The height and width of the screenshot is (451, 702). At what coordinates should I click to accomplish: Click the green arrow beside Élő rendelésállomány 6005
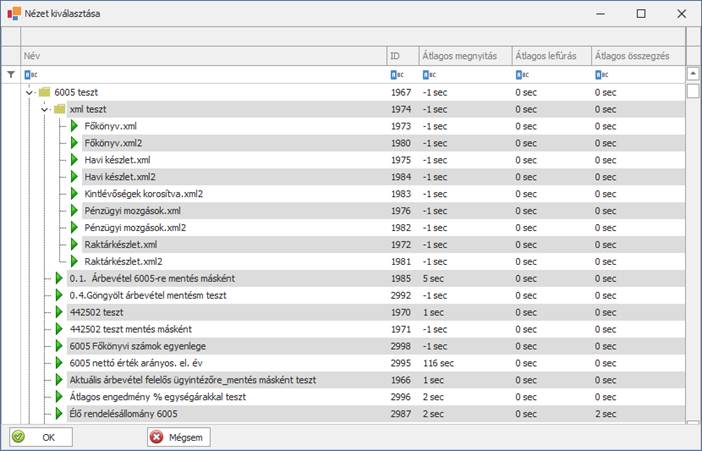click(x=59, y=414)
